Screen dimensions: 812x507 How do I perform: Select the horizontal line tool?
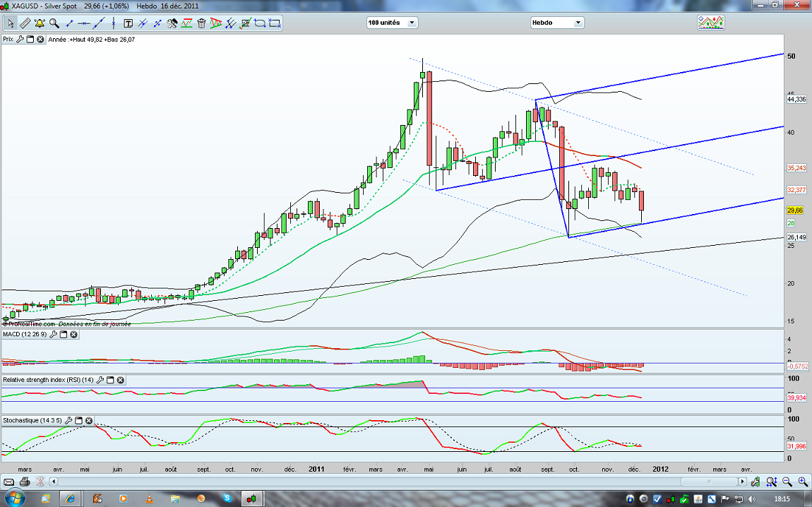coord(83,23)
